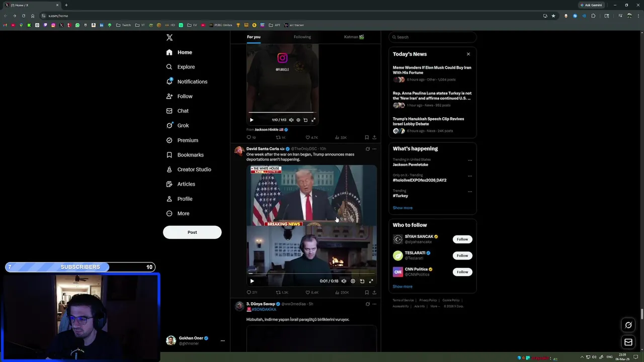Open Articles in the sidebar
This screenshot has height=362, width=644.
181,184
